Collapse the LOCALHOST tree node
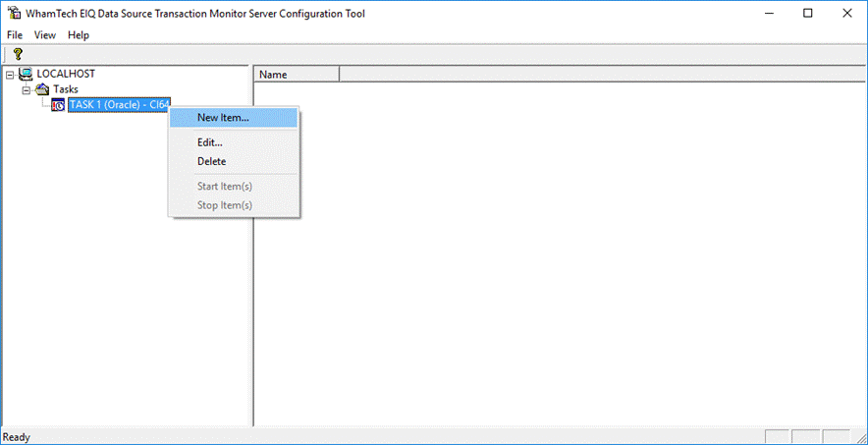 tap(9, 75)
